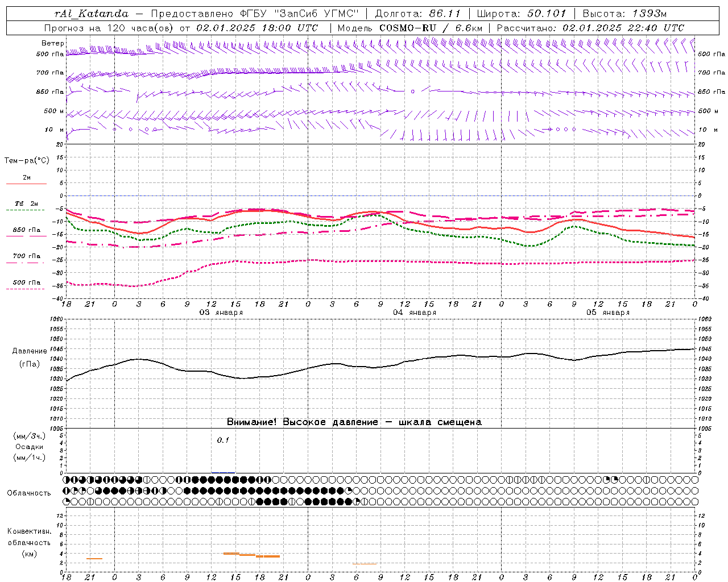Click the station name rAl_Katanda
This screenshot has width=728, height=582.
click(92, 14)
